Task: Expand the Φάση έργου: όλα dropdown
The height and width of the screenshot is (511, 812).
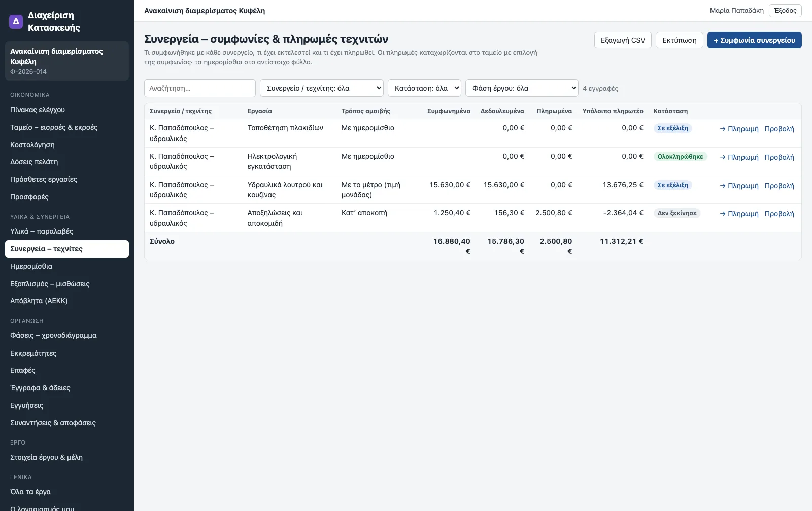Action: (522, 88)
